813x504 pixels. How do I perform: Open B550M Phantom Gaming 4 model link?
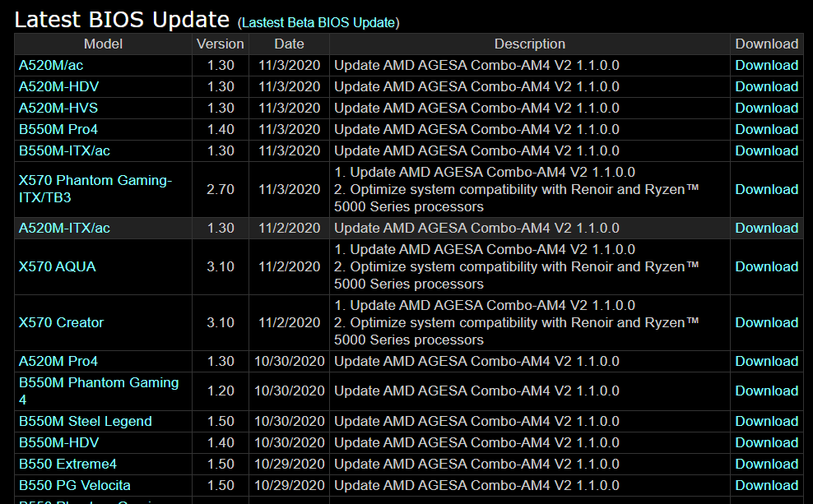[x=99, y=391]
